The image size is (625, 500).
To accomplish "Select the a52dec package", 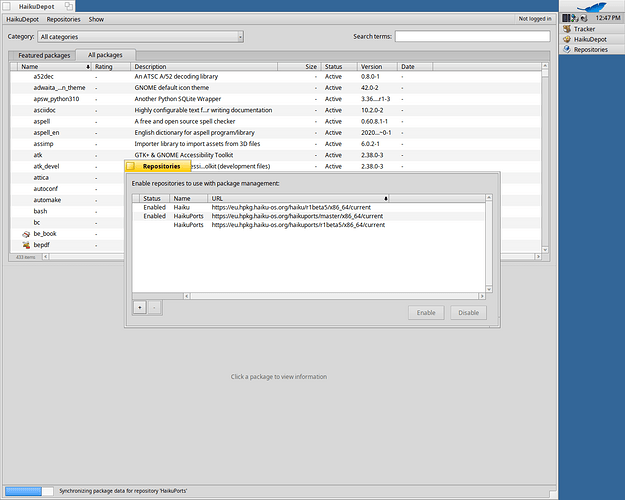I will (275, 77).
